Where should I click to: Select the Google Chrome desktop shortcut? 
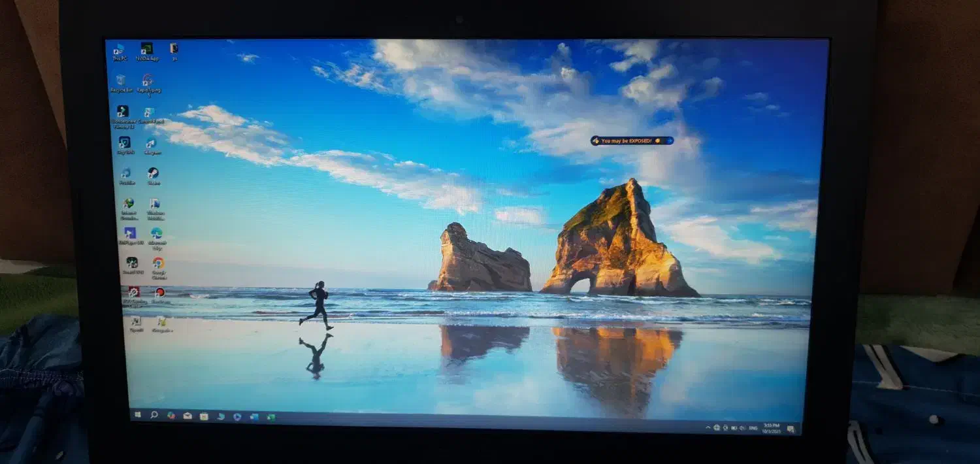click(x=159, y=268)
